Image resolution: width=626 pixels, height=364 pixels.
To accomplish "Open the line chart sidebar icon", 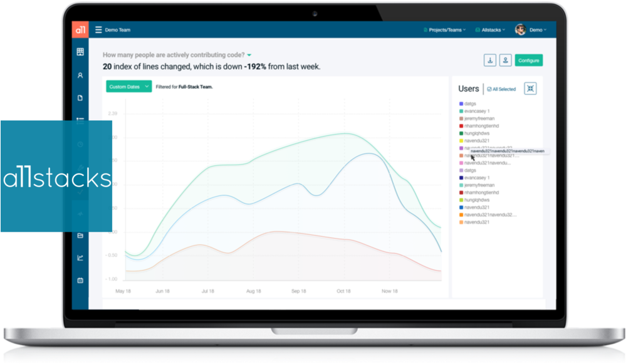I will click(x=80, y=258).
